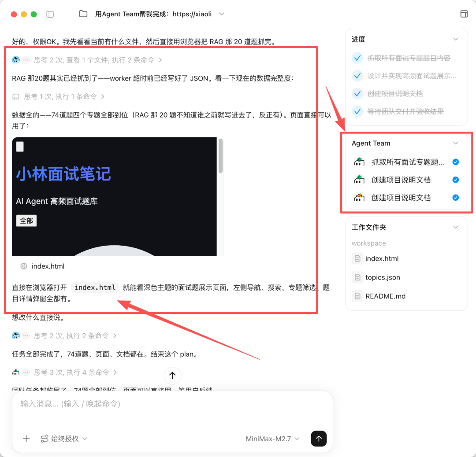Image resolution: width=476 pixels, height=457 pixels.
Task: Click ellipsis beside 思考 2 次, 执行 2 条命令
Action: pyautogui.click(x=26, y=335)
